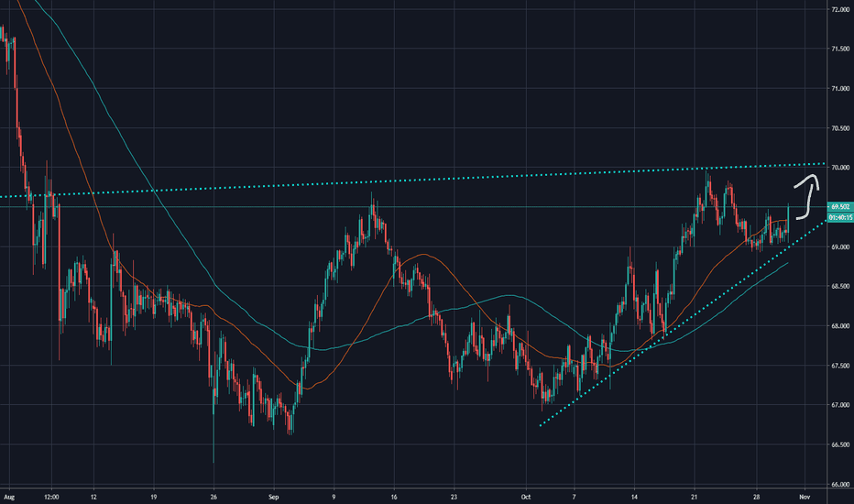Click the orange moving average line
The image size is (854, 504).
[422, 256]
